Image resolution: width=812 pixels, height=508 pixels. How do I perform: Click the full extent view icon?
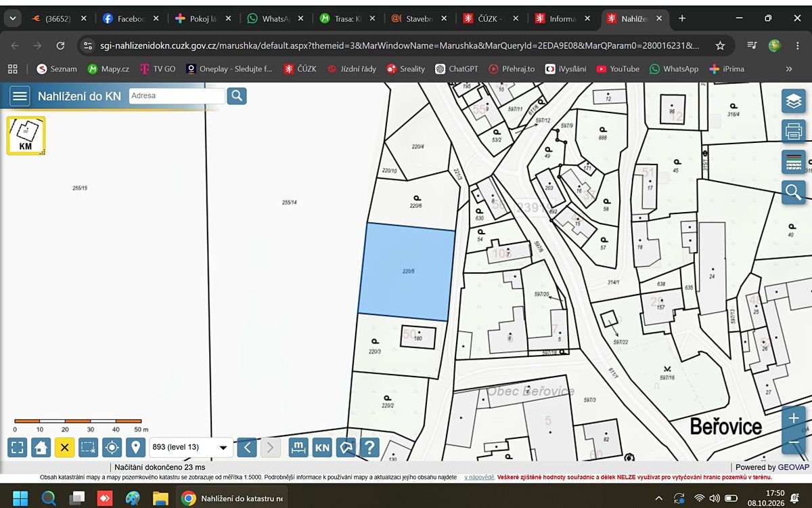[x=18, y=447]
